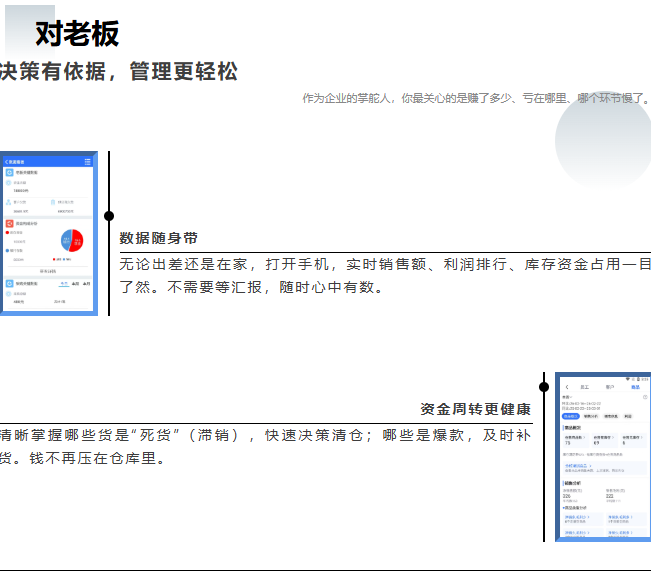The height and width of the screenshot is (582, 651).
Task: Click the red icon of the pie chart card
Action: coord(9,223)
